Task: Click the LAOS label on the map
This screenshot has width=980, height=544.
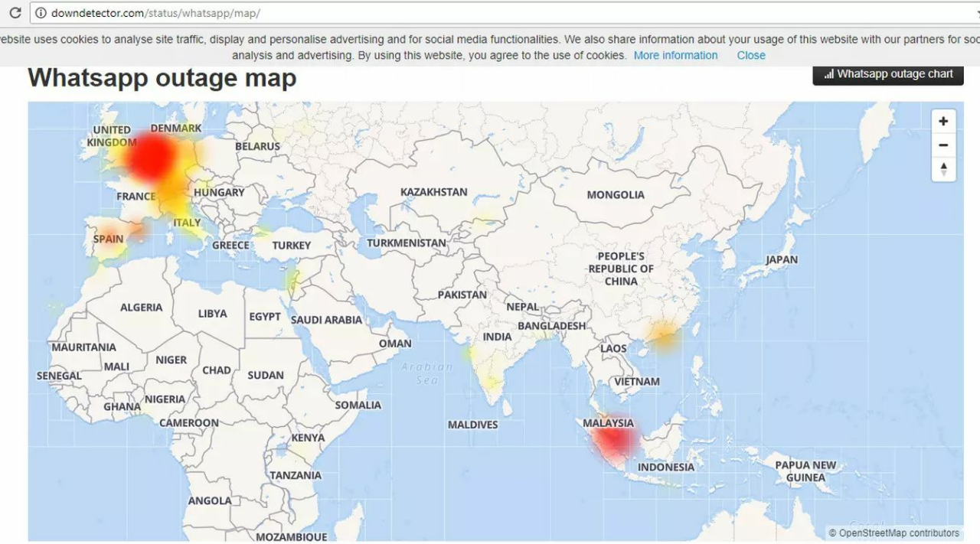Action: point(613,349)
